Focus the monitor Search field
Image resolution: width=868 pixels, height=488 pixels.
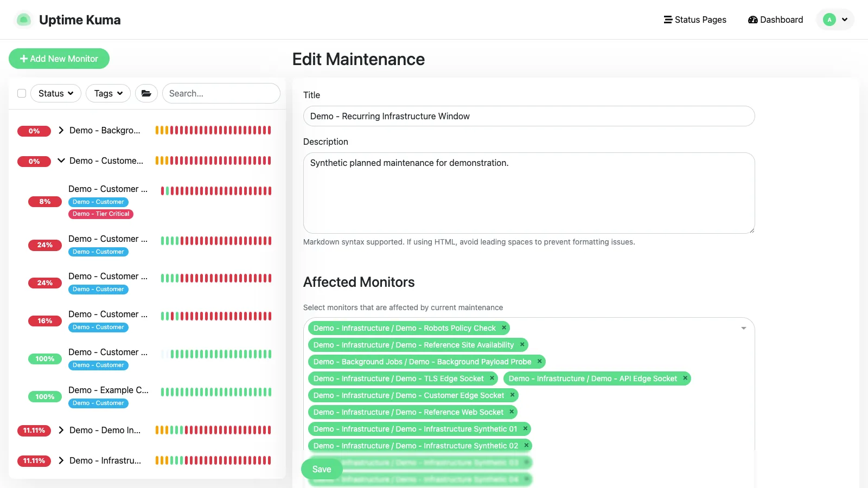pos(221,93)
